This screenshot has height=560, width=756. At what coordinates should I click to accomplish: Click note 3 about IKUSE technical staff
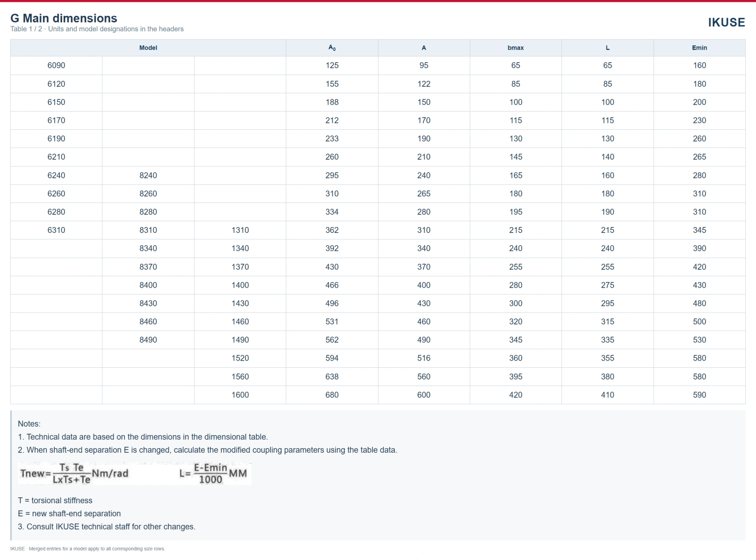point(107,527)
